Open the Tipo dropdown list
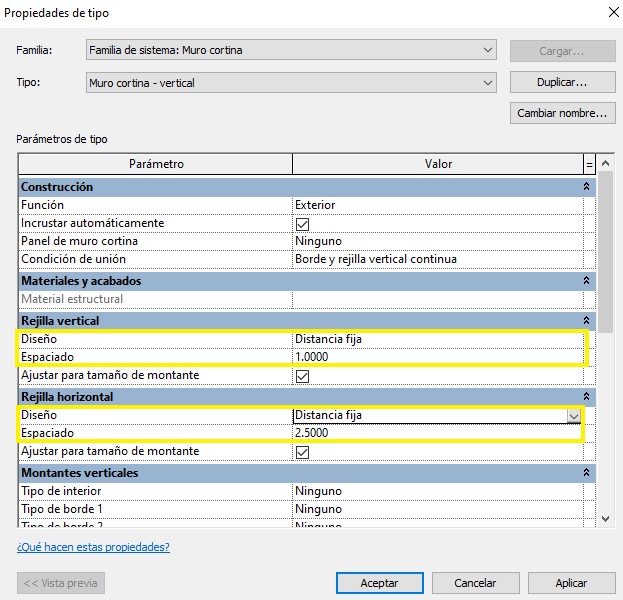This screenshot has width=623, height=600. 487,82
